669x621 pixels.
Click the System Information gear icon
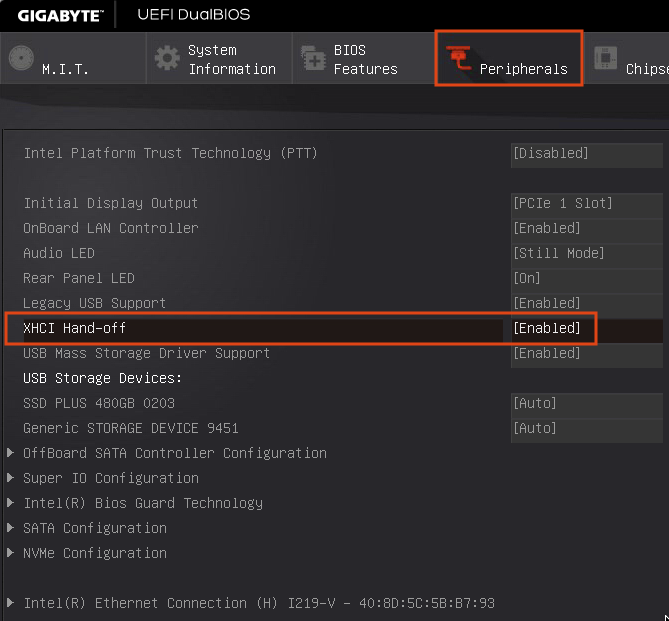point(167,58)
